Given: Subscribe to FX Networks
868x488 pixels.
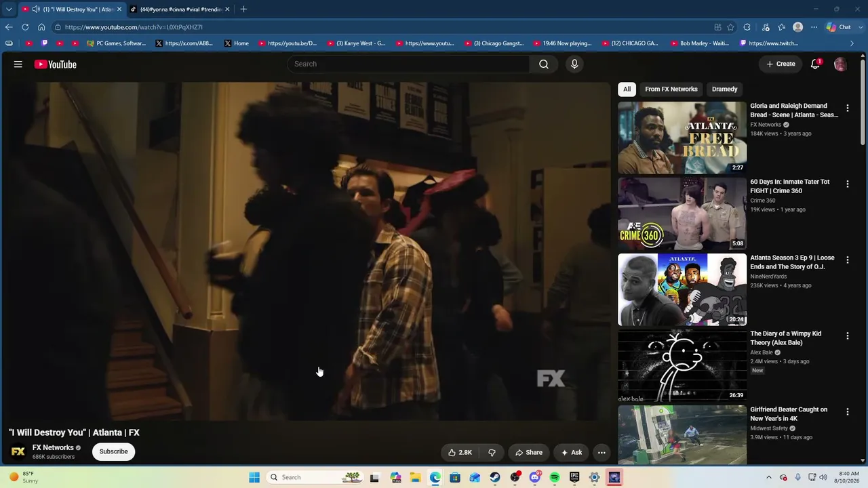Looking at the screenshot, I should tap(113, 451).
